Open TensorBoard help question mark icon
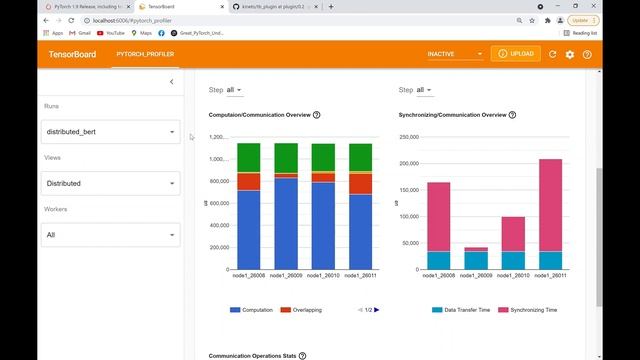Screen dimensions: 640x360 (587, 54)
